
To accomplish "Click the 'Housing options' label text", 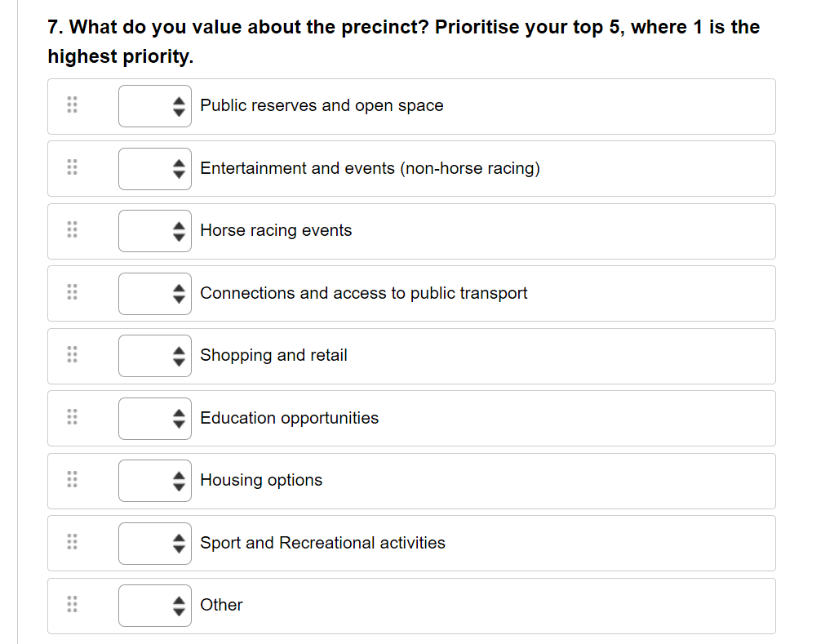I will point(261,480).
